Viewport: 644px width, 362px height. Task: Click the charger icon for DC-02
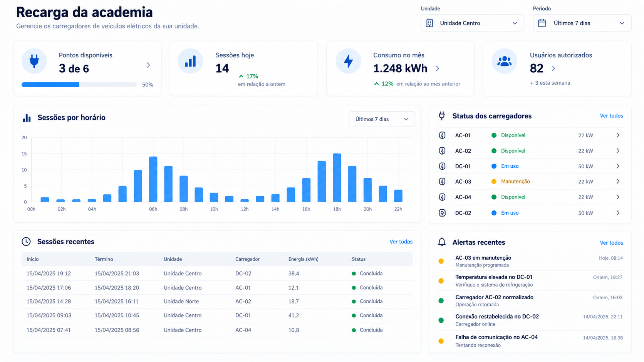(x=442, y=213)
